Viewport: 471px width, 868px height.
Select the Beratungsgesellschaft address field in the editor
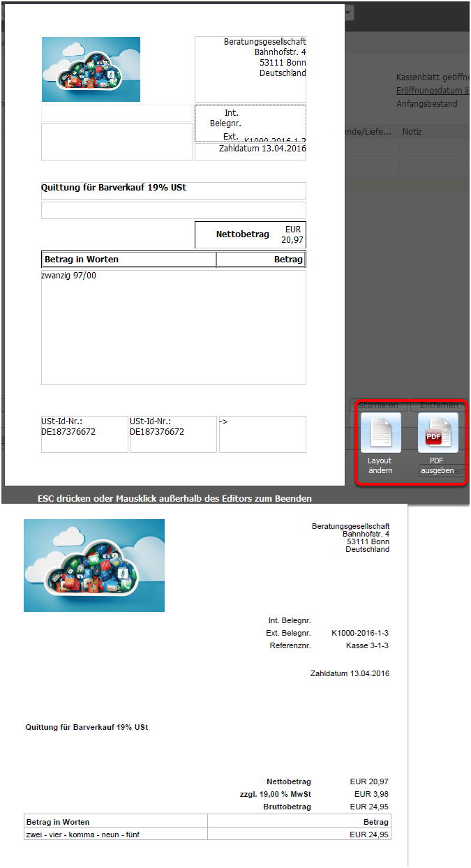[251, 69]
